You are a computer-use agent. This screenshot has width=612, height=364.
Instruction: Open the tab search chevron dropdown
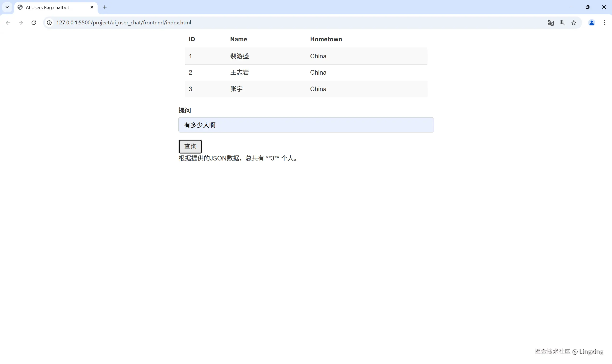click(x=7, y=7)
